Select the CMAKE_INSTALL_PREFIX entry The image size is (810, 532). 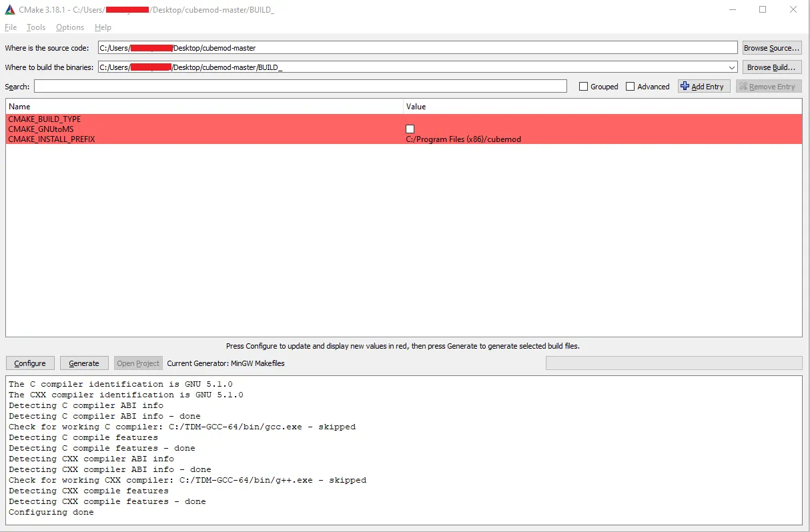pos(51,139)
